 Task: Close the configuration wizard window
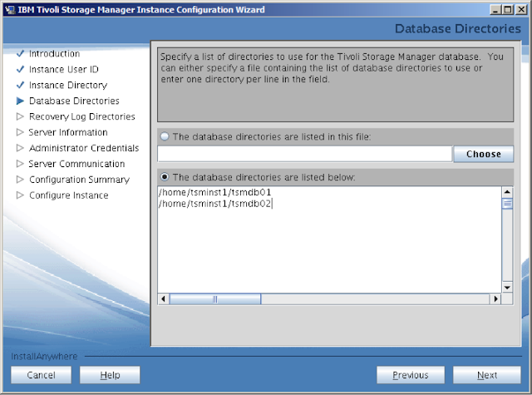pos(521,10)
